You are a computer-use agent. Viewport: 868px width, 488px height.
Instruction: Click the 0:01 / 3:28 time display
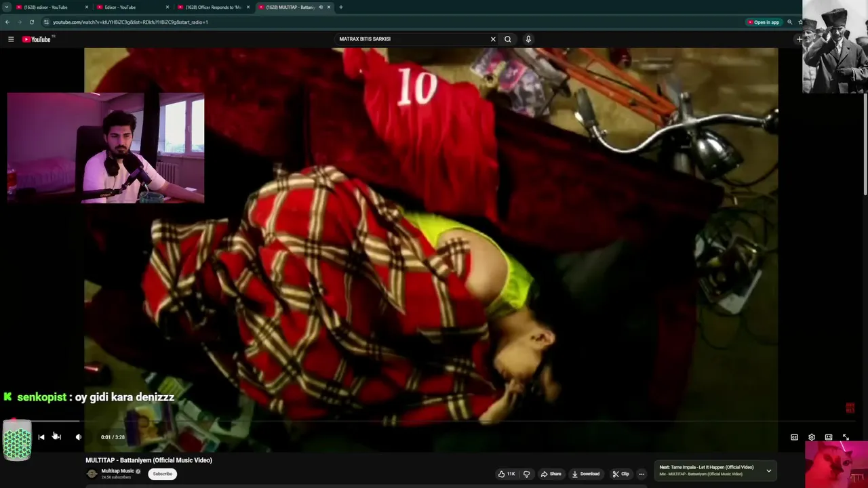(113, 437)
